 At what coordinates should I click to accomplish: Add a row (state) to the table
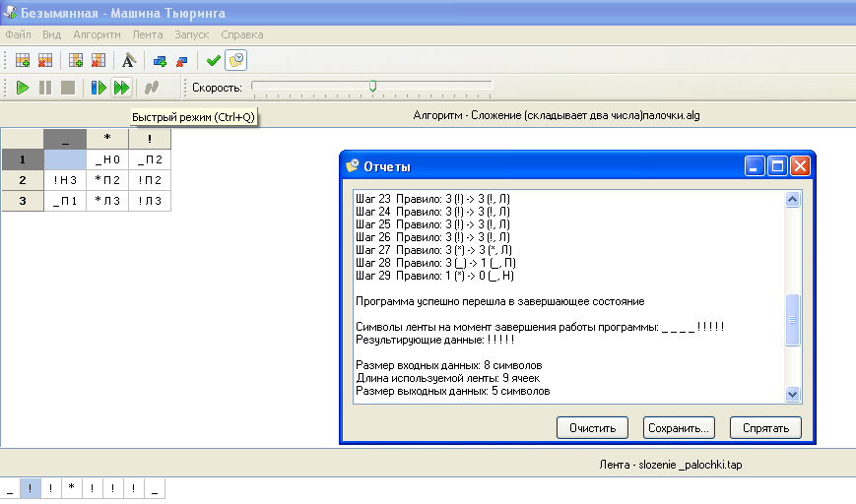coord(23,61)
